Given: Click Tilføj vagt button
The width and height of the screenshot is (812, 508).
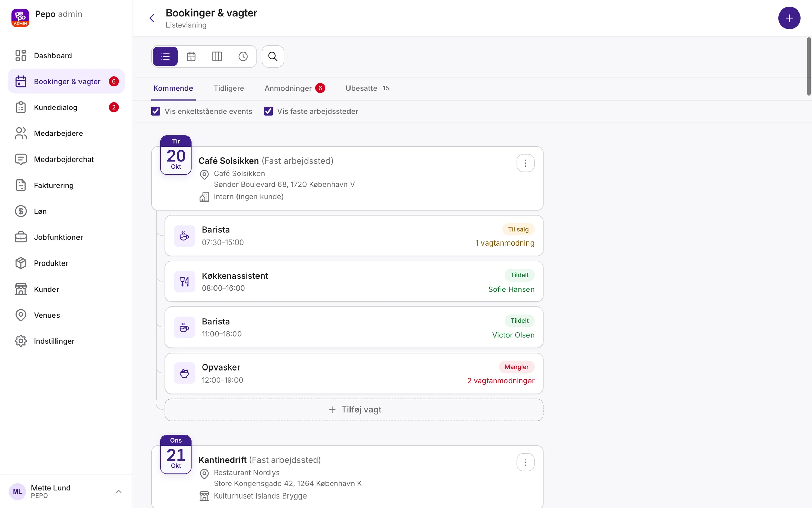Looking at the screenshot, I should tap(354, 410).
